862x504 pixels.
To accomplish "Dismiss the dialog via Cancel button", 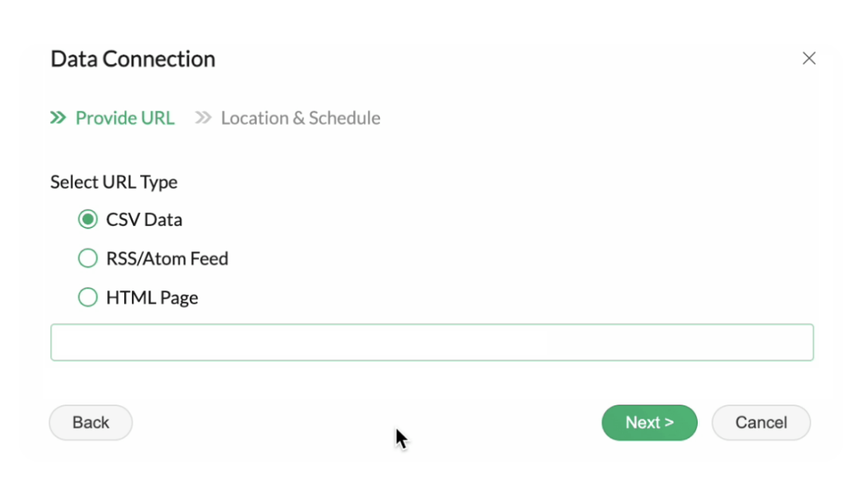I will 761,422.
